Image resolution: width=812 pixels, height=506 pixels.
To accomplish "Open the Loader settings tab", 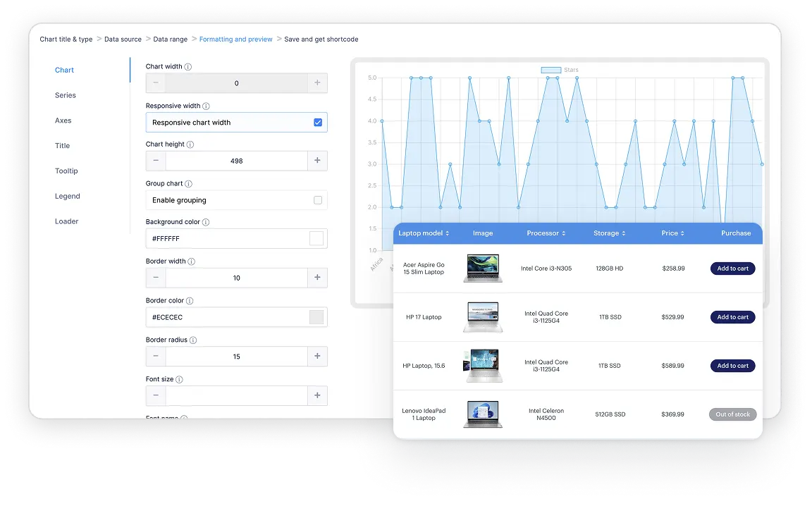I will (x=67, y=222).
